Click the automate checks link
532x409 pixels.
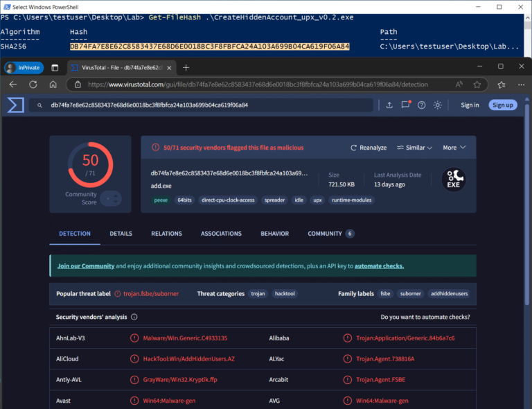point(379,266)
